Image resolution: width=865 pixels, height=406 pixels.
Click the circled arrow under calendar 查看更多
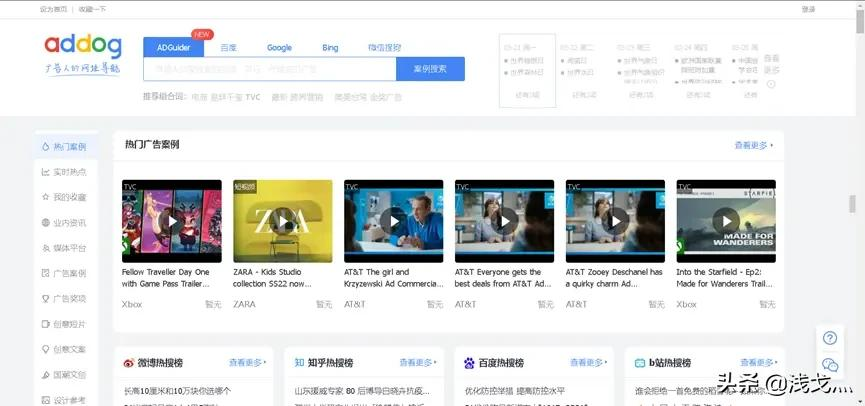tap(771, 84)
